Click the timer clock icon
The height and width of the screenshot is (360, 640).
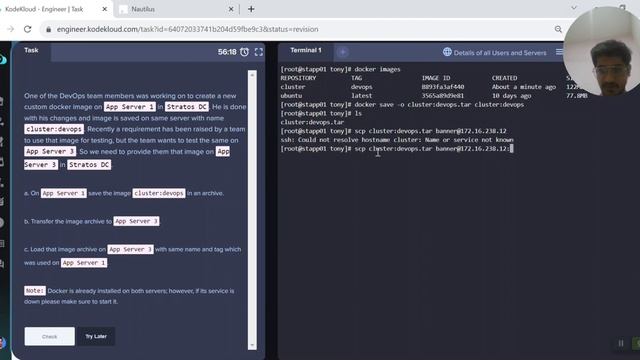244,52
